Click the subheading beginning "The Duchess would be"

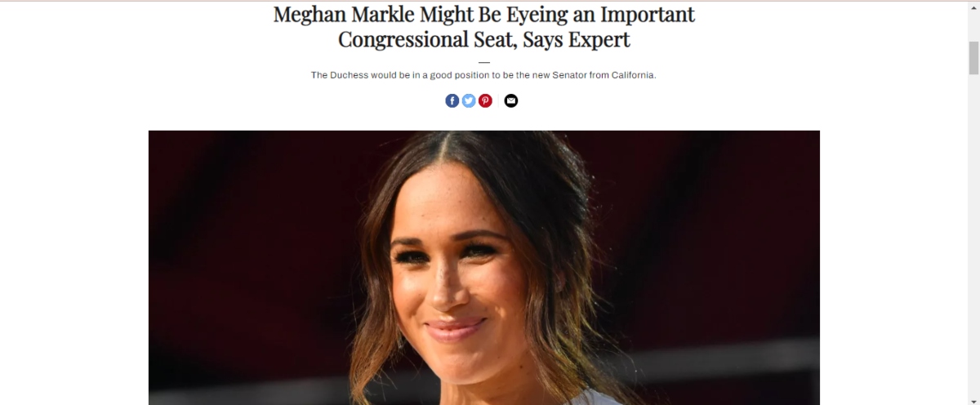(483, 75)
